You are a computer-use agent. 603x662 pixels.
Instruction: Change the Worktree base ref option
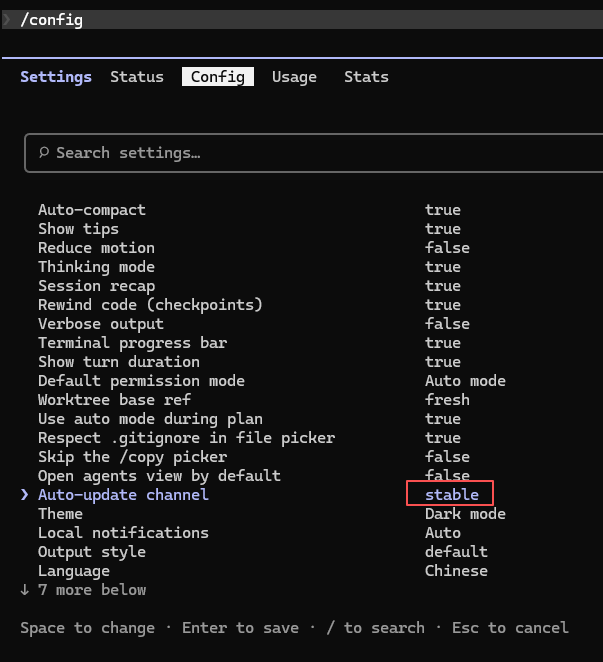[x=253, y=400]
